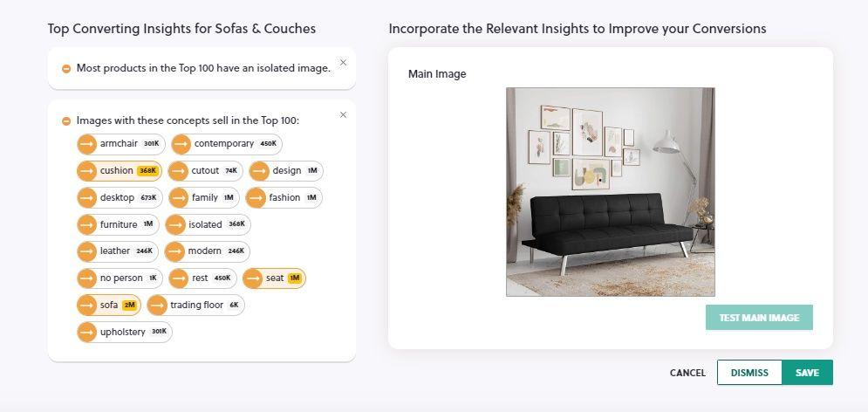Toggle the highlighted seat concept chip
Viewport: 868px width, 412px height.
coord(274,278)
